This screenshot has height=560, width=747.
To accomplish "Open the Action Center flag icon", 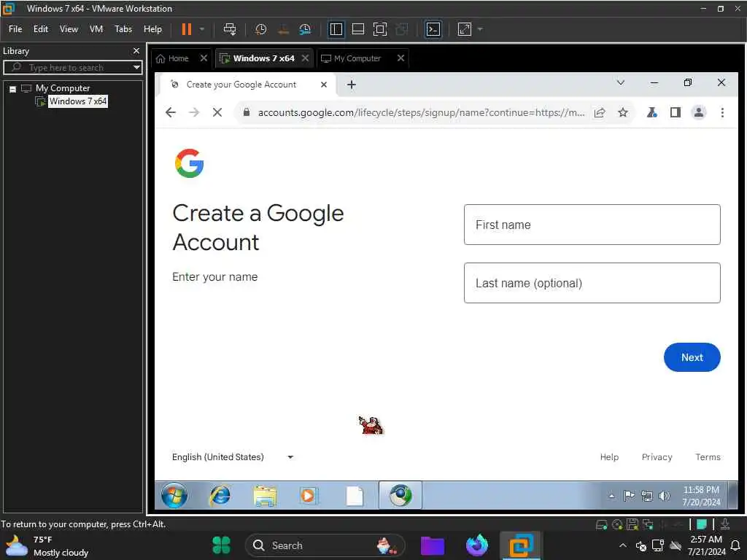I will click(x=629, y=496).
